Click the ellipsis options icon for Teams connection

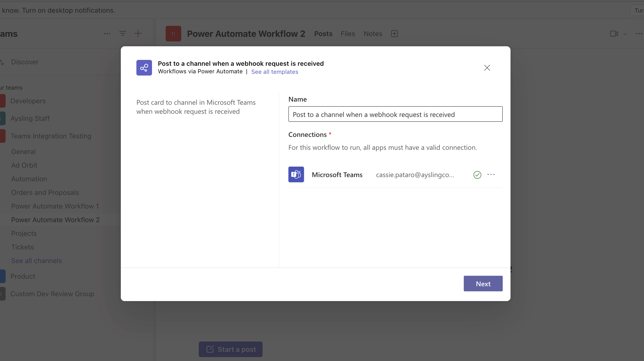491,174
